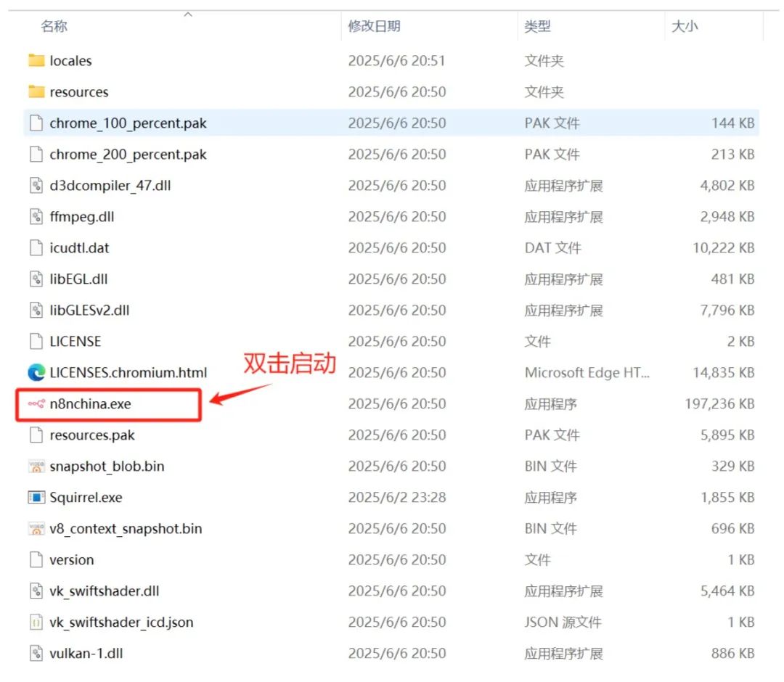Click the JSON 源文件 type cell
Screen dimensions: 784x682
coord(563,622)
